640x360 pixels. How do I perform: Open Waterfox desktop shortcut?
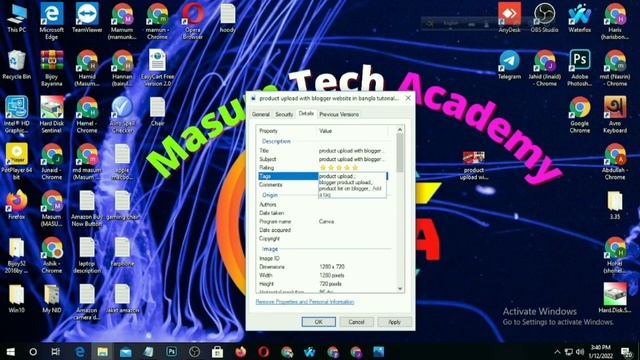(x=580, y=18)
